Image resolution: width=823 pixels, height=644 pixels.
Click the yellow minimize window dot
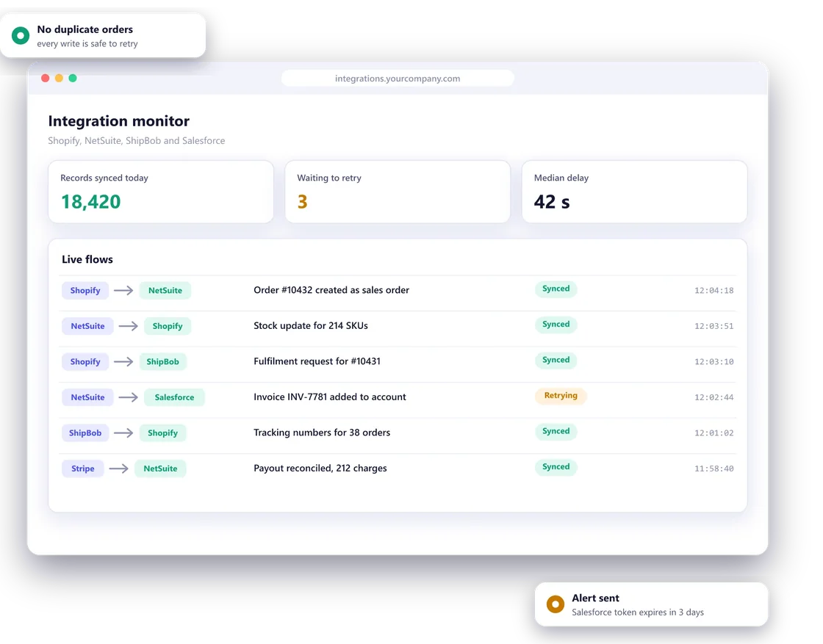[59, 78]
